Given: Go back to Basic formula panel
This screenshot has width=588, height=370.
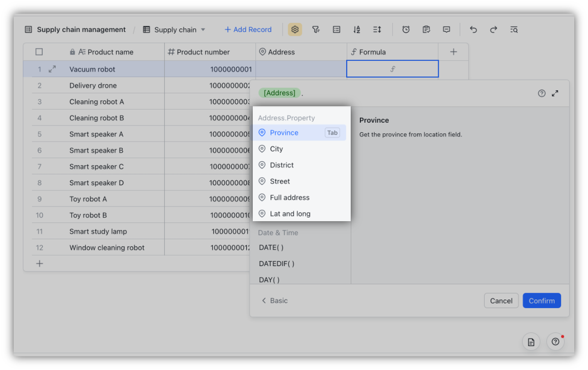Looking at the screenshot, I should (274, 300).
